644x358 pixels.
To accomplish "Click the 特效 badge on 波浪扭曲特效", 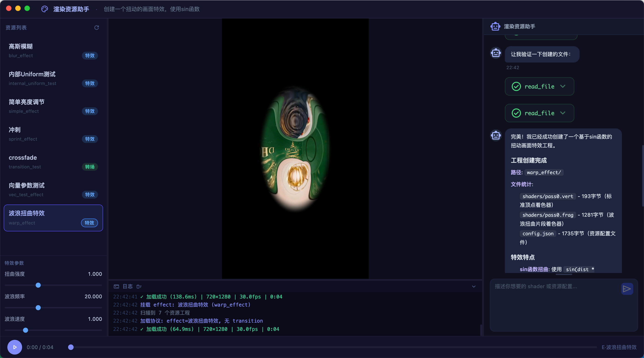I will click(89, 223).
